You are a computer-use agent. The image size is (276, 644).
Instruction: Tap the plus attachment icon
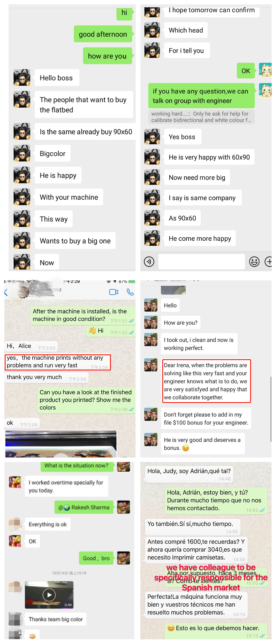(x=268, y=262)
